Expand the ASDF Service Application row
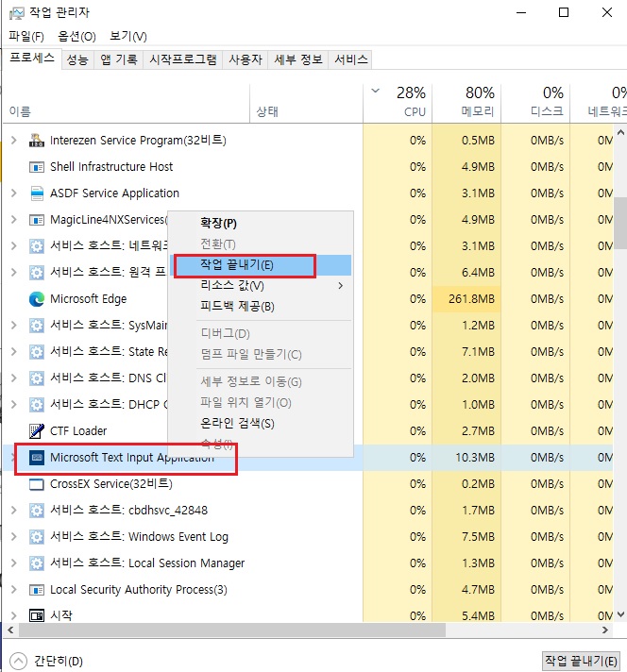Viewport: 627px width, 672px height. click(x=14, y=193)
